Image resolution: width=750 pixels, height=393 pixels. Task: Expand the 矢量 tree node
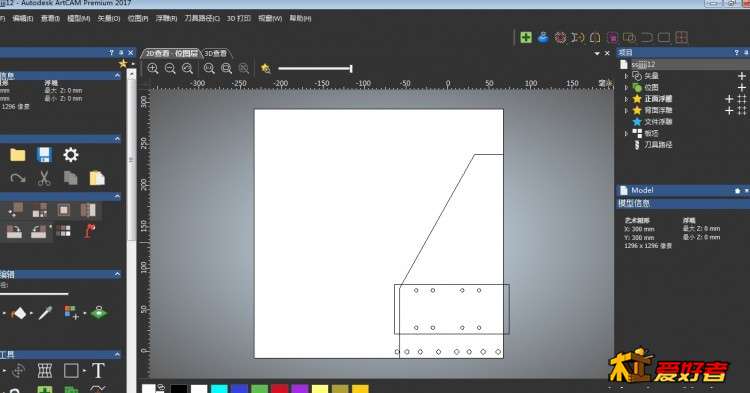(626, 76)
